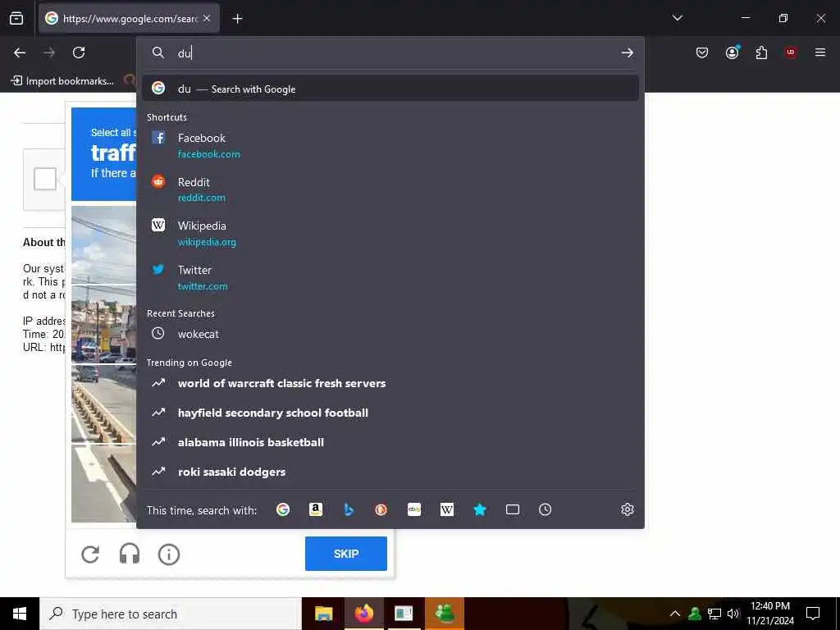The width and height of the screenshot is (840, 630).
Task: Click the uBlock Origin extension icon
Action: point(791,52)
